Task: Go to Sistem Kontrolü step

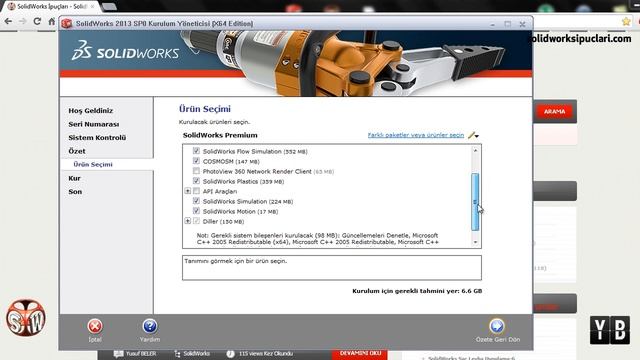Action: tap(97, 138)
